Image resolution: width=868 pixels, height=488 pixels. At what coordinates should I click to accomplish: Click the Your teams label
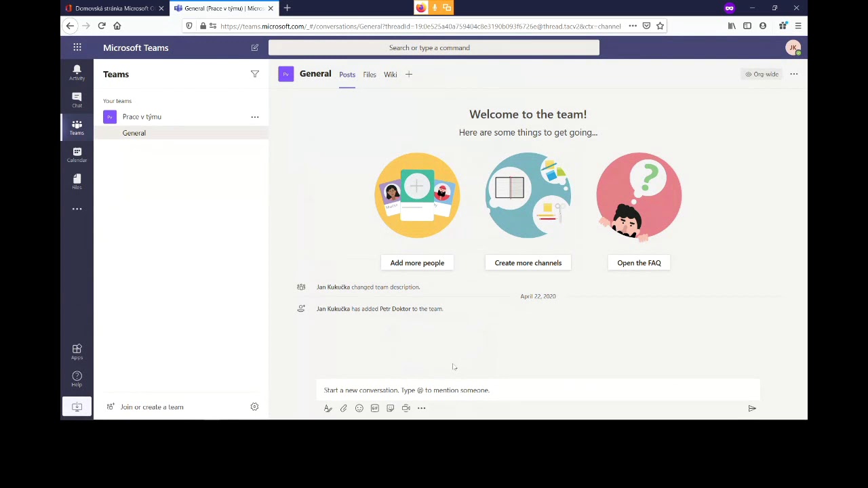pos(117,101)
